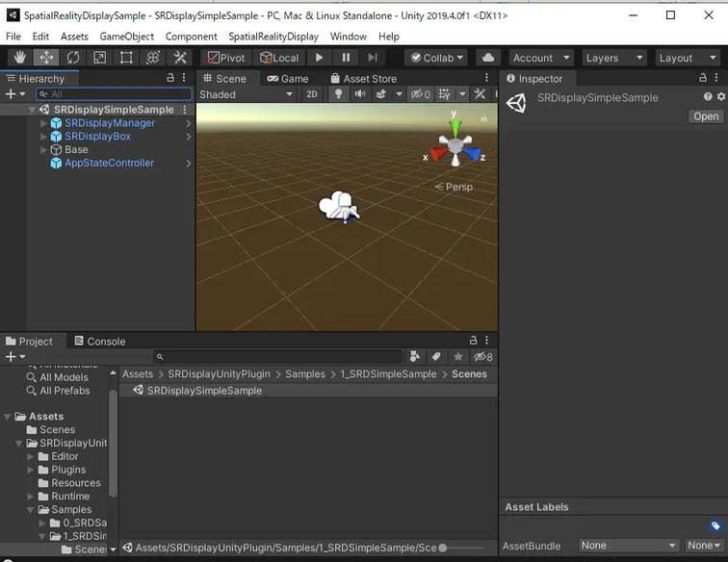Click Samples in the asset breadcrumb

[x=305, y=373]
